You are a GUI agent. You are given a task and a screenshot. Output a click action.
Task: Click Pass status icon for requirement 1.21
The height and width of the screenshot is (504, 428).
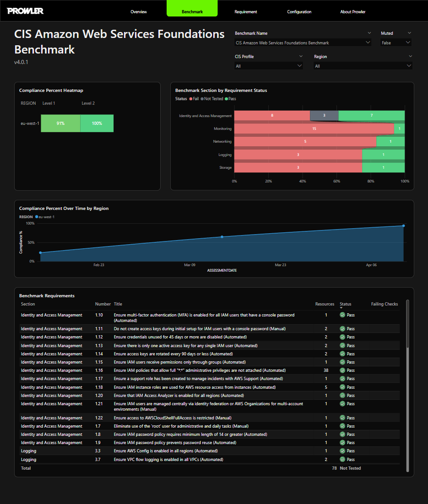342,404
